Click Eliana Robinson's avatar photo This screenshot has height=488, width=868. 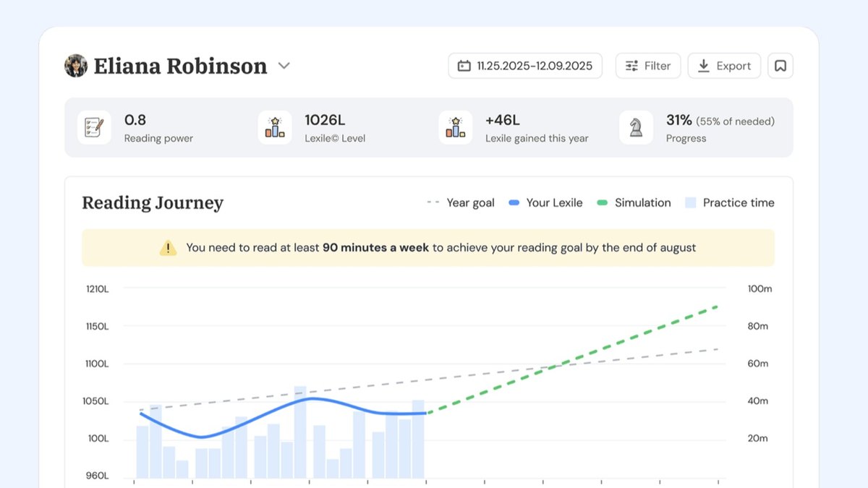click(x=76, y=66)
